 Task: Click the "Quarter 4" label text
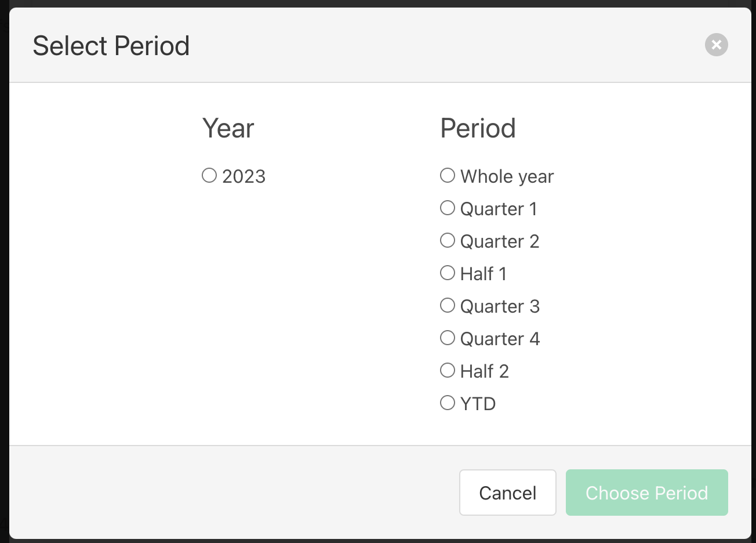pyautogui.click(x=500, y=339)
